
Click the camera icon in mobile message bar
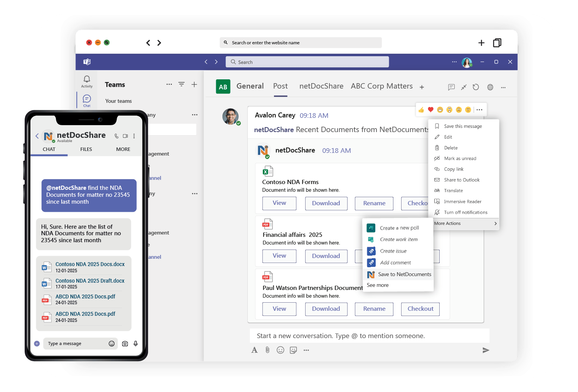click(x=125, y=343)
